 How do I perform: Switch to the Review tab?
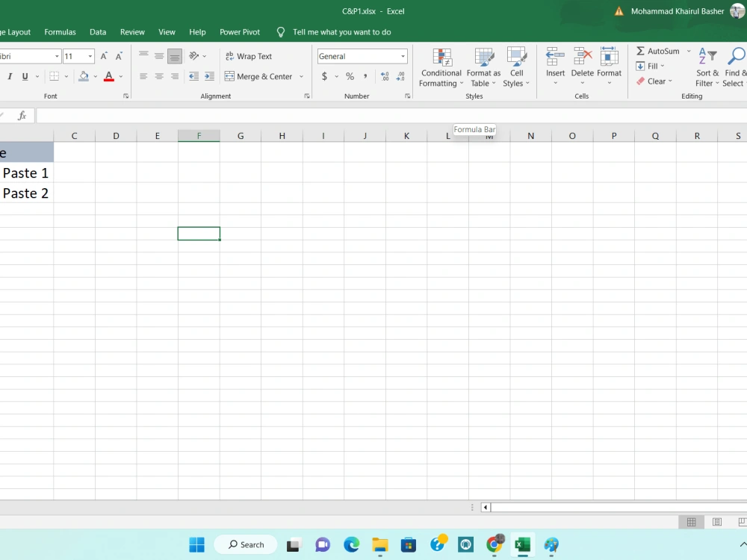click(132, 32)
